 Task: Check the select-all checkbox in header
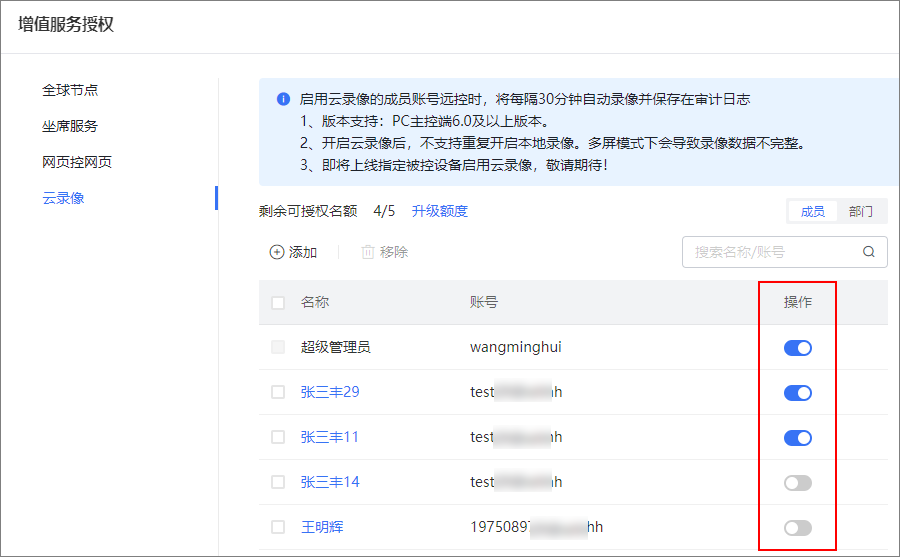278,303
